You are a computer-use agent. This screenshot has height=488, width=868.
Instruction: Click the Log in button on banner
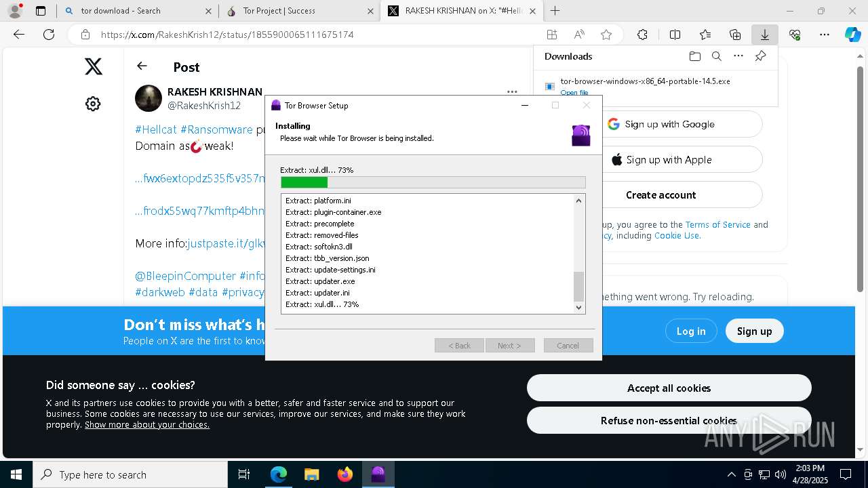(x=691, y=331)
